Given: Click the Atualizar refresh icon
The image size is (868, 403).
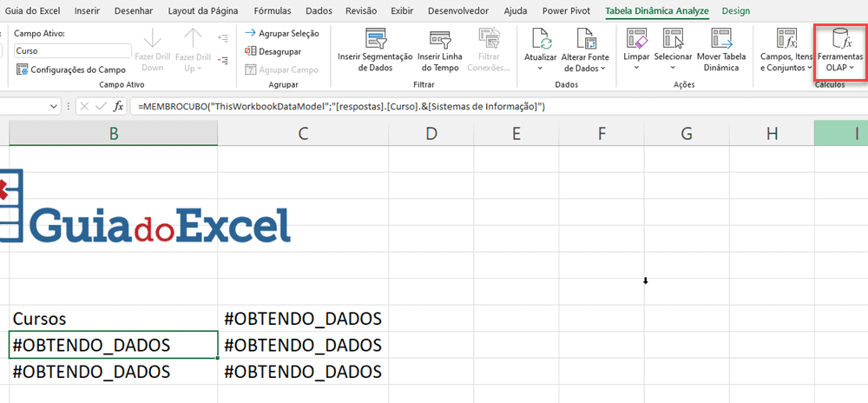Looking at the screenshot, I should (541, 40).
